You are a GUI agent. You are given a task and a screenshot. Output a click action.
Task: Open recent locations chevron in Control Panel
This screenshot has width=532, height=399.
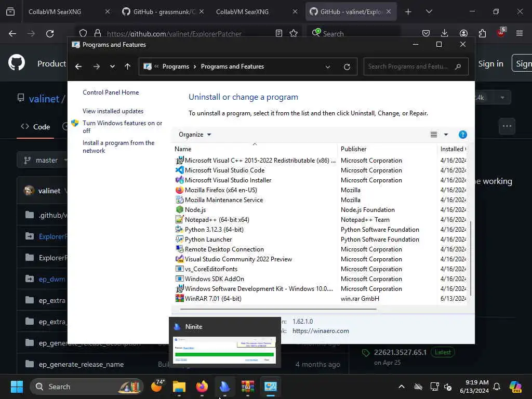(x=112, y=66)
